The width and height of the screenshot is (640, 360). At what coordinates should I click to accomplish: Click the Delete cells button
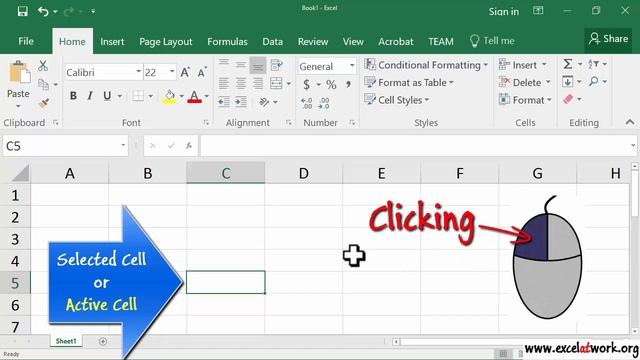pyautogui.click(x=525, y=82)
